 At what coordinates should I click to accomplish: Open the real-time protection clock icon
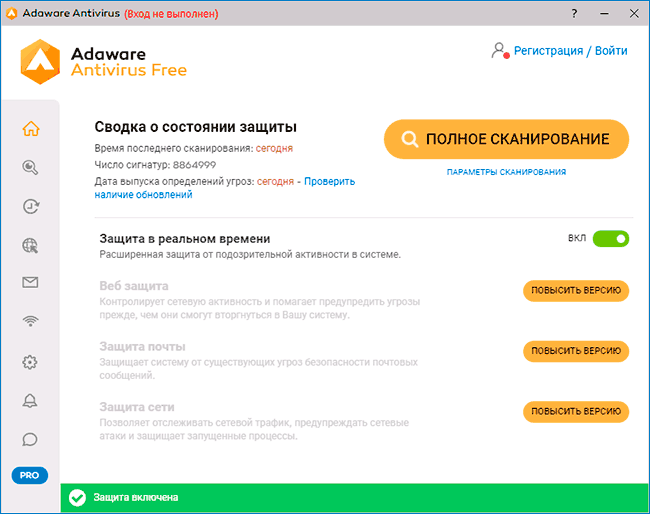point(31,206)
